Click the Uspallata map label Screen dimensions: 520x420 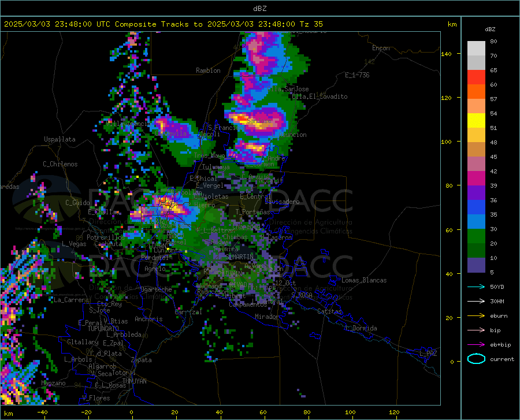60,139
